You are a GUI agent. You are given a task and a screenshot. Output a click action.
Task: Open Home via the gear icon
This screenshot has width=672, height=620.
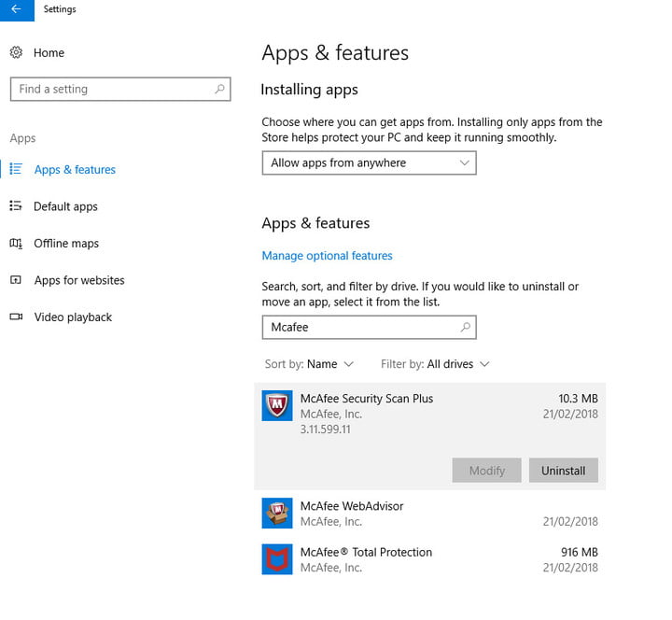pyautogui.click(x=16, y=52)
